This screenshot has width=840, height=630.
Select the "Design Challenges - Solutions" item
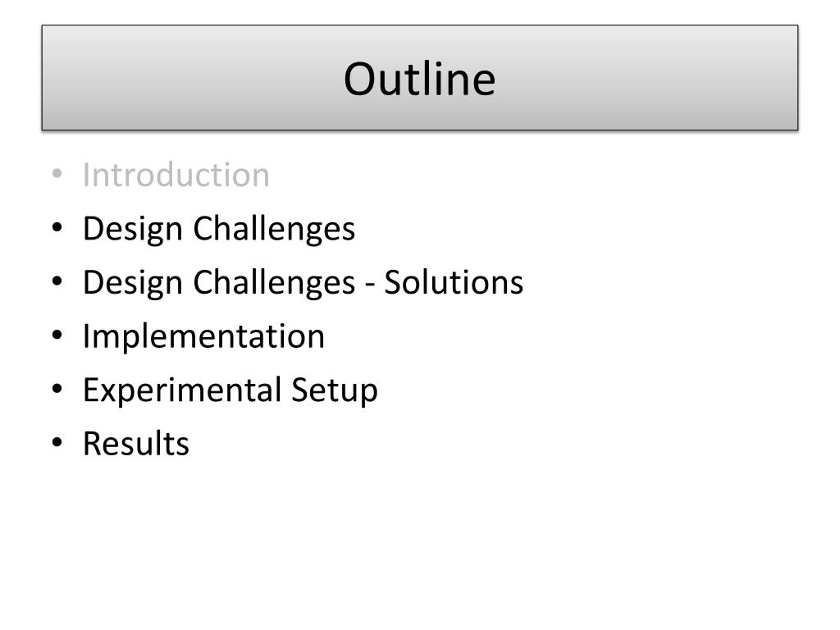tap(303, 284)
